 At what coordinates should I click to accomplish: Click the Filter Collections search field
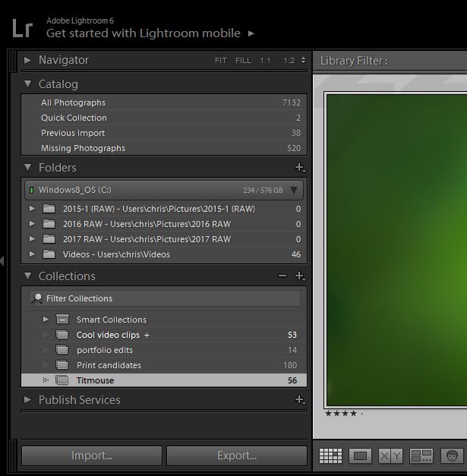[x=167, y=298]
